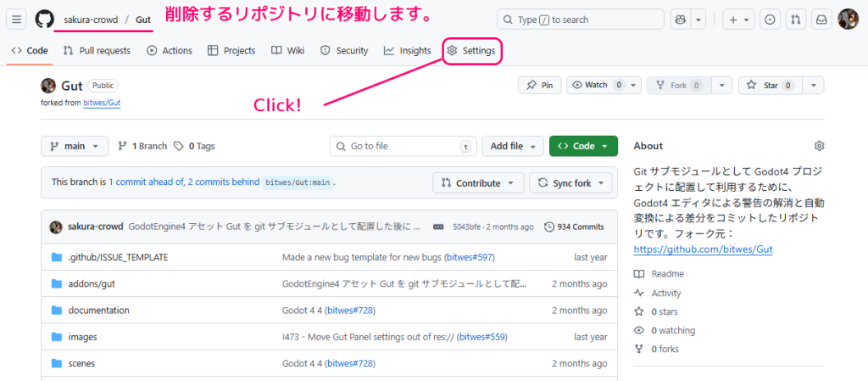This screenshot has height=381, width=868.
Task: Open the bitwes#597 issue link
Action: (469, 257)
